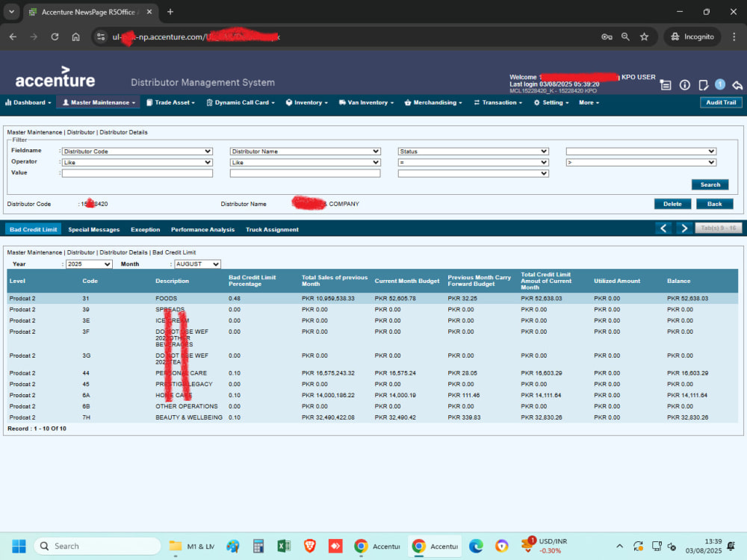Open the Trade Asset menu

coord(171,102)
